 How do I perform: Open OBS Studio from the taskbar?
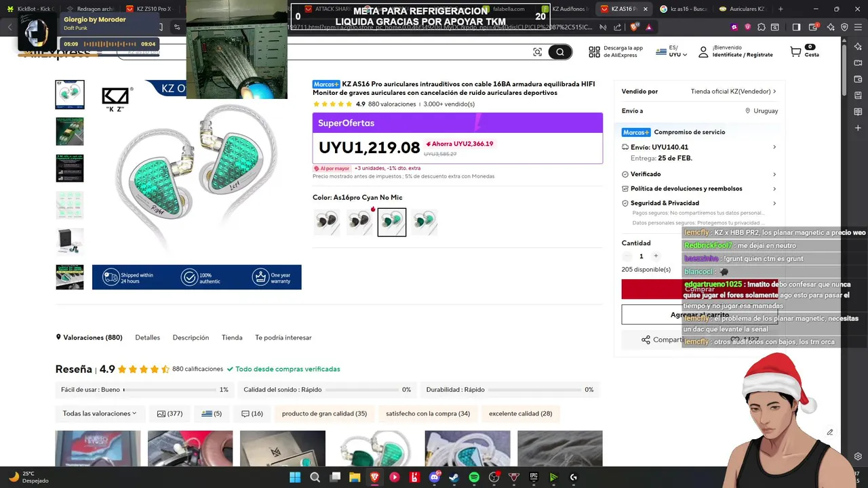[494, 477]
